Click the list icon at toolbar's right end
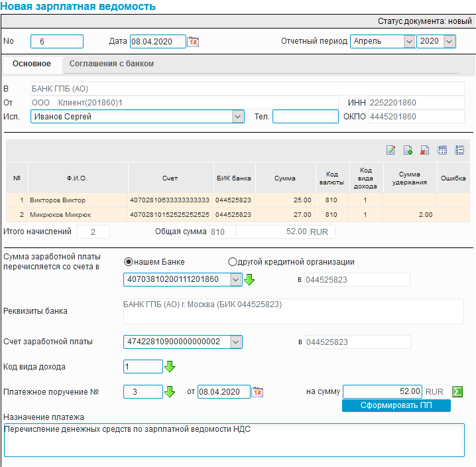 tap(459, 150)
